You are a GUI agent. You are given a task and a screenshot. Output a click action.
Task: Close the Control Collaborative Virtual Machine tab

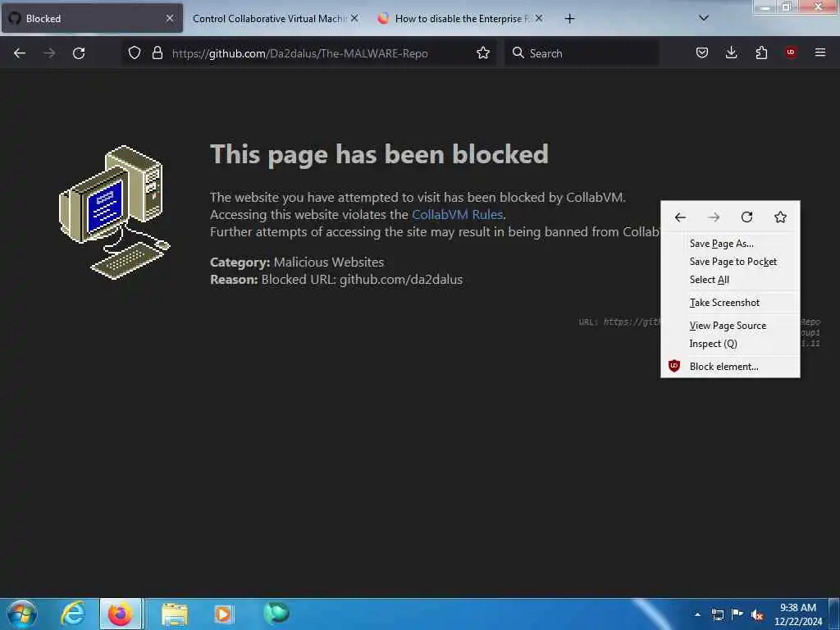click(x=354, y=18)
